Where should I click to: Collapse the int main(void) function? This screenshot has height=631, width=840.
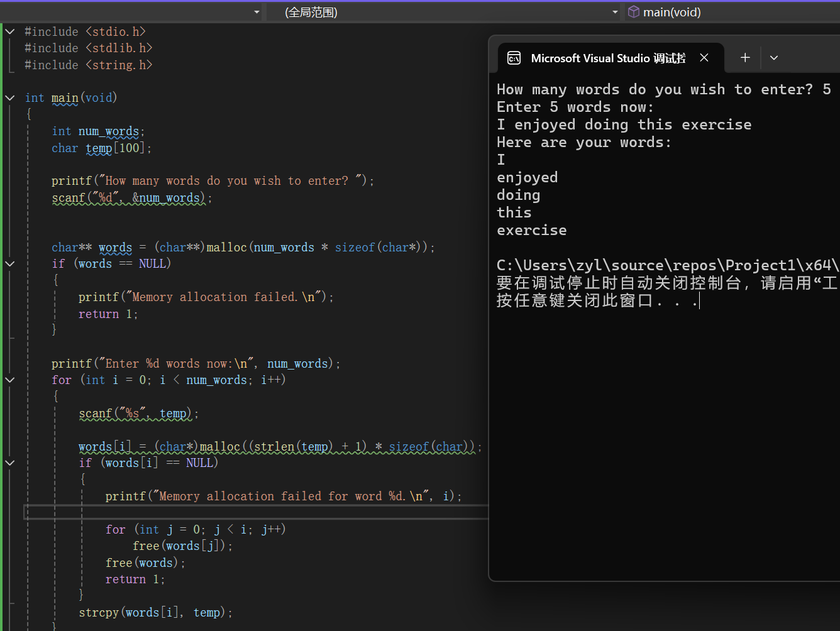click(x=9, y=98)
